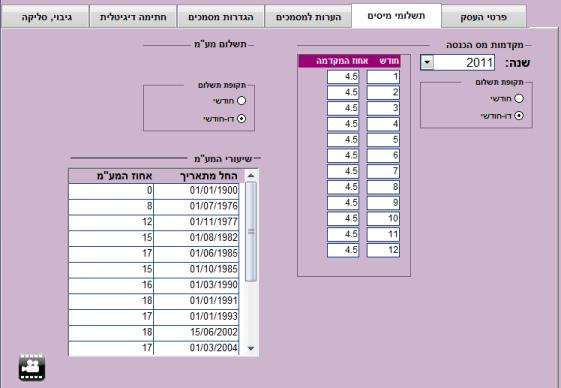Screen dimensions: 561x388
Task: Click the חודש column header
Action: point(389,61)
